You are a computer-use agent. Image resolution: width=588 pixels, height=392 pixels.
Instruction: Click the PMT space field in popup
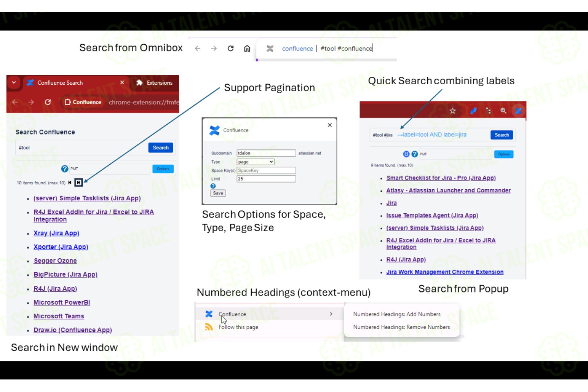(456, 154)
